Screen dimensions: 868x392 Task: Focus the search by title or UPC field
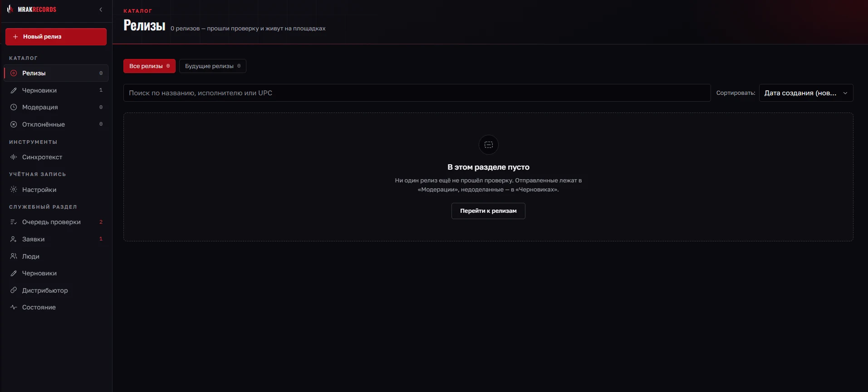point(417,93)
